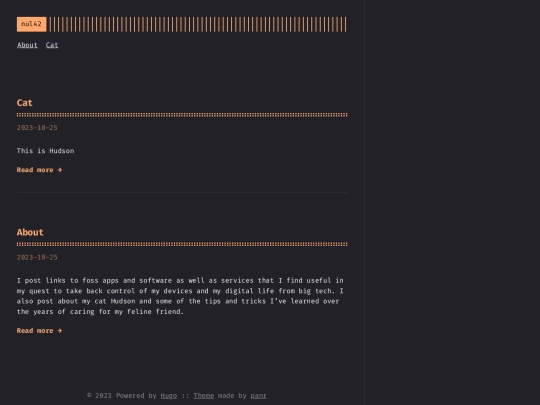Click Read more under Cat post
Screen dimensions: 540x405
tap(39, 170)
